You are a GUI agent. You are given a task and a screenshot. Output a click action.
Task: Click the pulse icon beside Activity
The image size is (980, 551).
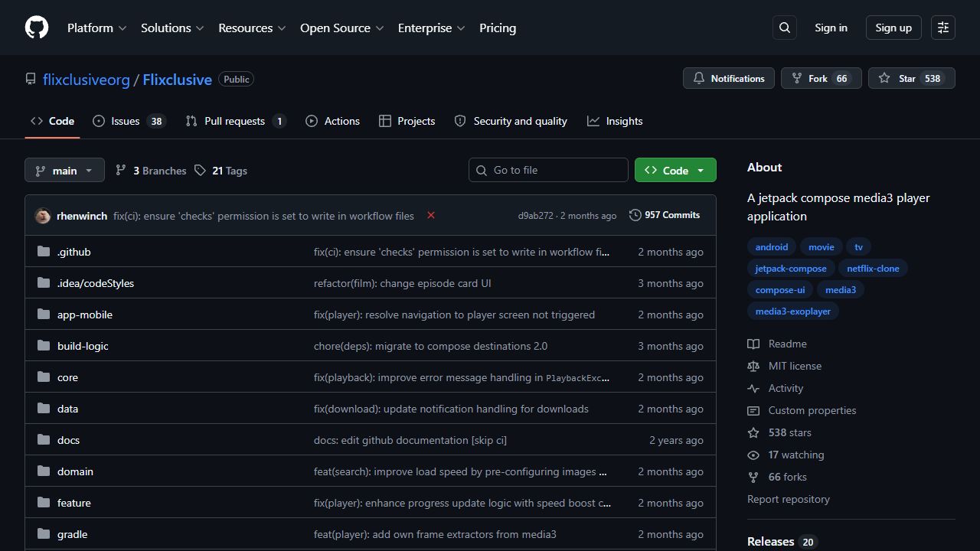click(753, 389)
